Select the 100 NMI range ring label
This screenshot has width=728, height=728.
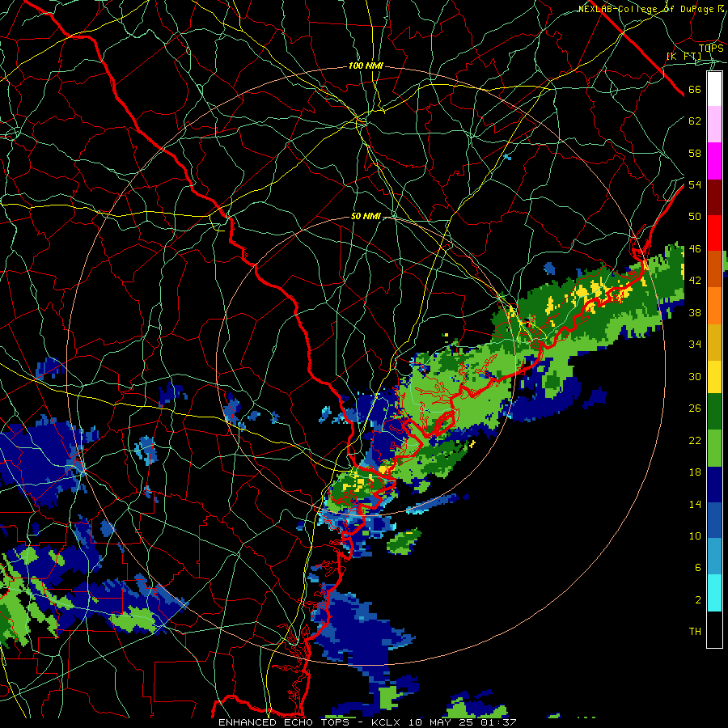366,66
